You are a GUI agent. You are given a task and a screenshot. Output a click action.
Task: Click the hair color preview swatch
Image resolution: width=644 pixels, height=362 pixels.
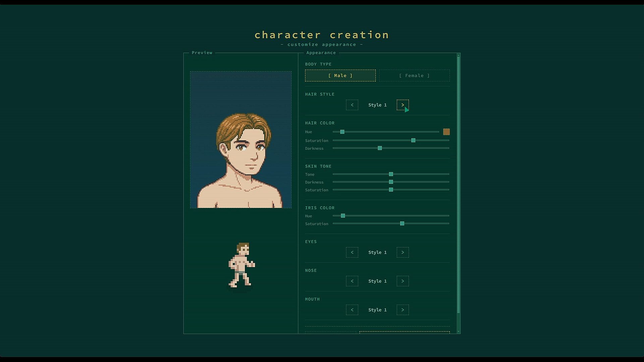coord(446,132)
